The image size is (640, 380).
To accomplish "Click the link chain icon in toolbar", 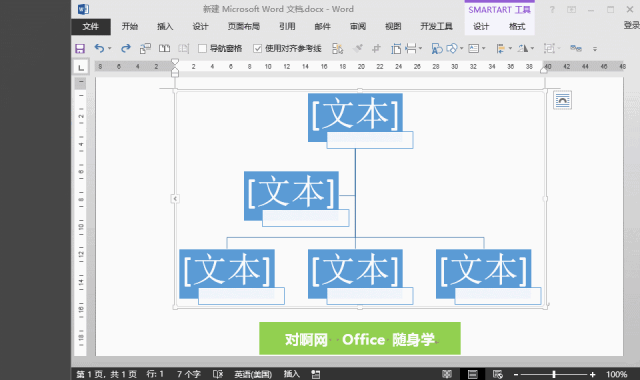I will coord(576,49).
